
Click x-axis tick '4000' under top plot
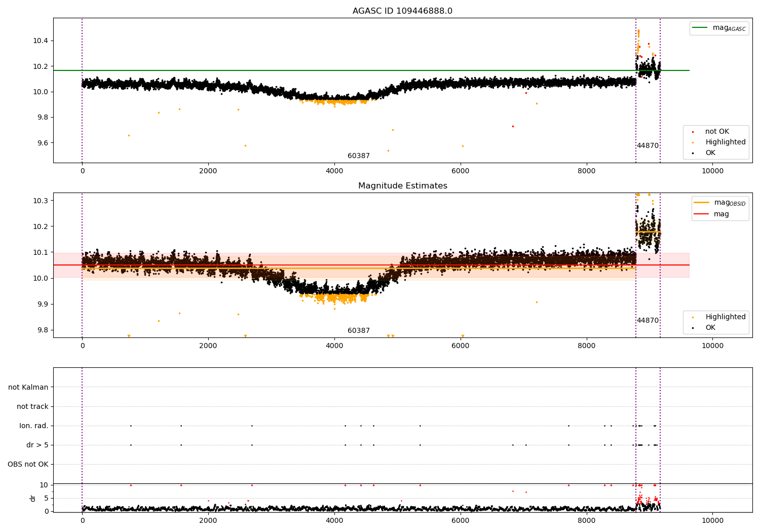[334, 171]
